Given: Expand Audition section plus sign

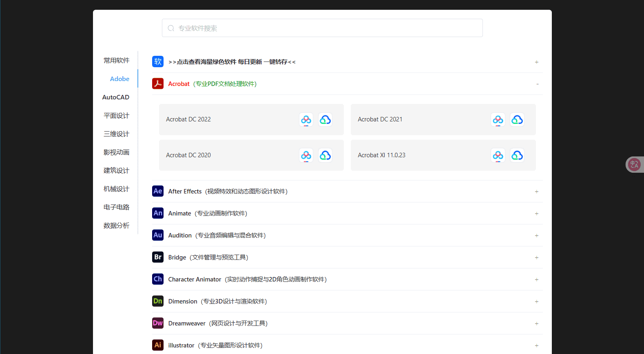Looking at the screenshot, I should tap(537, 235).
